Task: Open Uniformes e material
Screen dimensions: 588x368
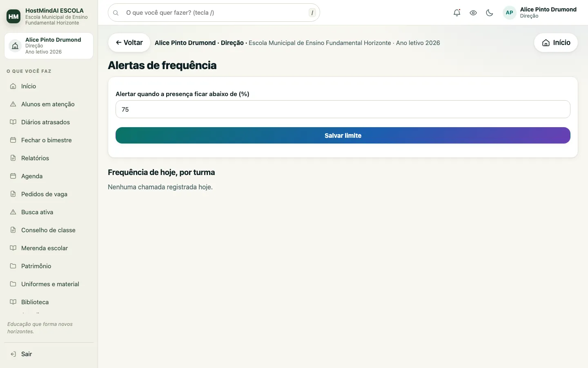Action: pos(49,284)
